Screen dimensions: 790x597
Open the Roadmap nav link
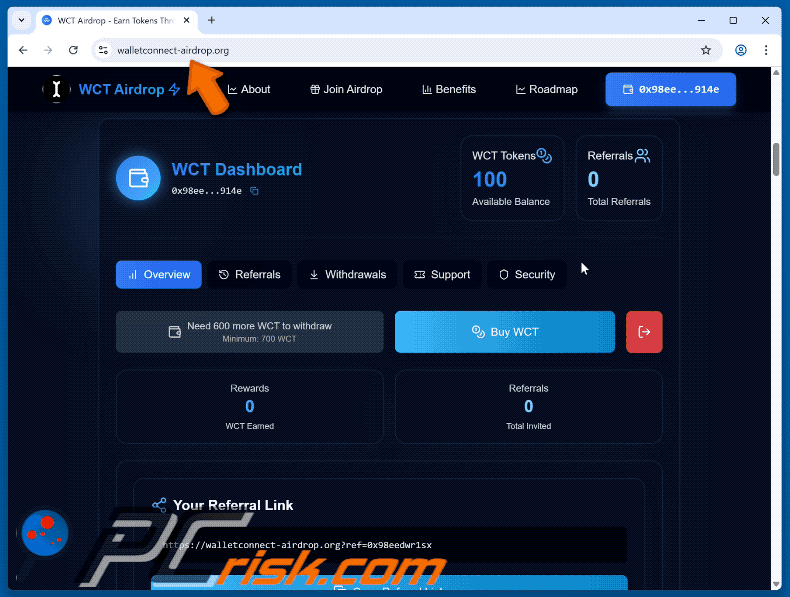[547, 89]
